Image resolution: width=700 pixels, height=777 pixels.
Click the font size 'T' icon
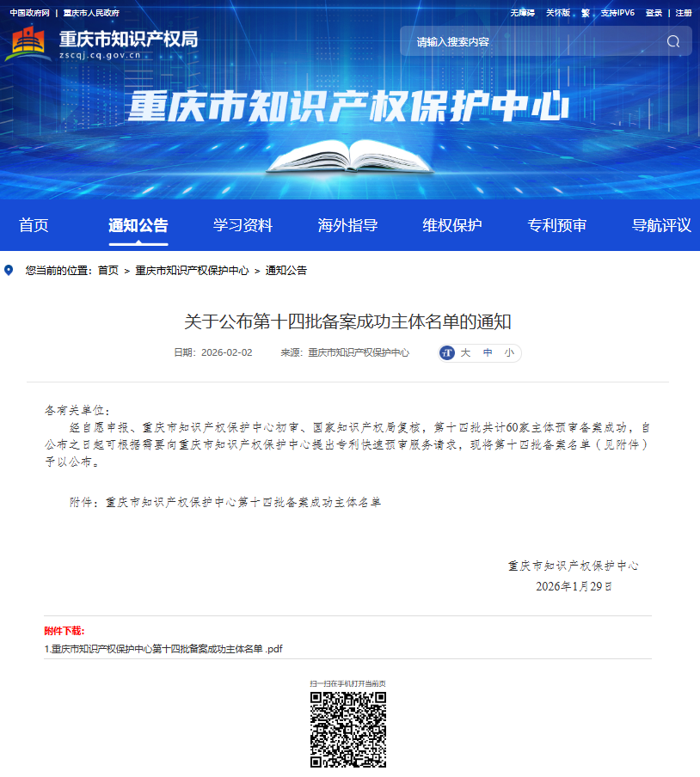[x=446, y=352]
